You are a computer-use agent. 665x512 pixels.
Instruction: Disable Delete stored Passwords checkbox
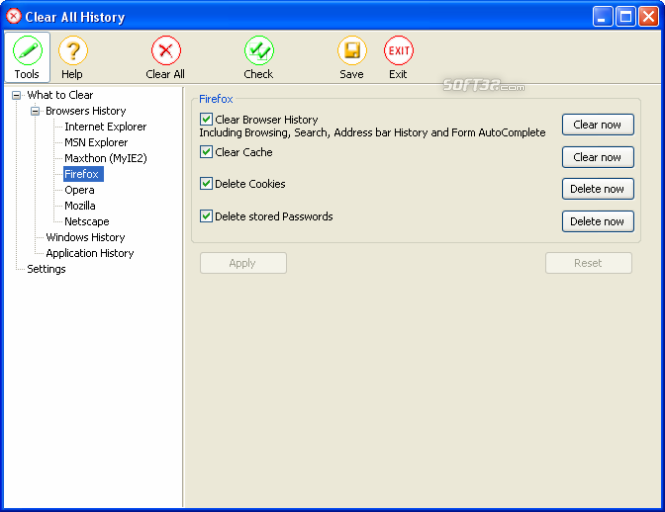coord(206,216)
